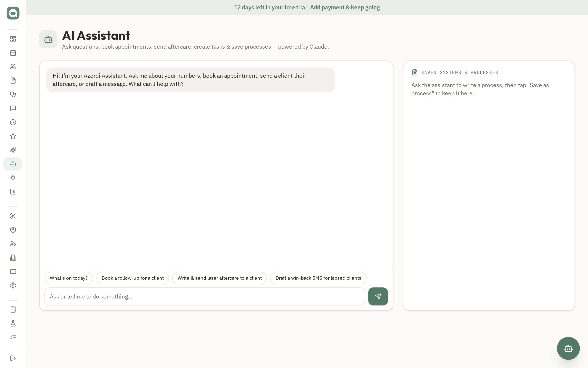Open the flask lab icon
The width and height of the screenshot is (588, 368).
coord(13,323)
